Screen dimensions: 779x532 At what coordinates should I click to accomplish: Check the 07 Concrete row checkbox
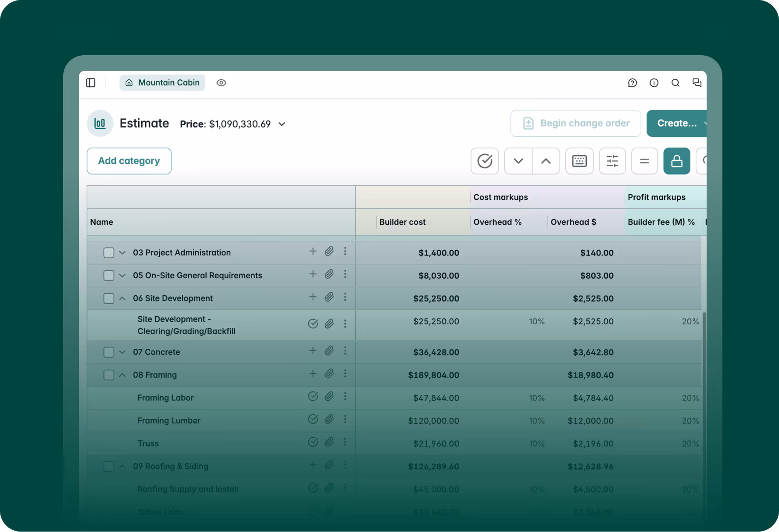[108, 352]
